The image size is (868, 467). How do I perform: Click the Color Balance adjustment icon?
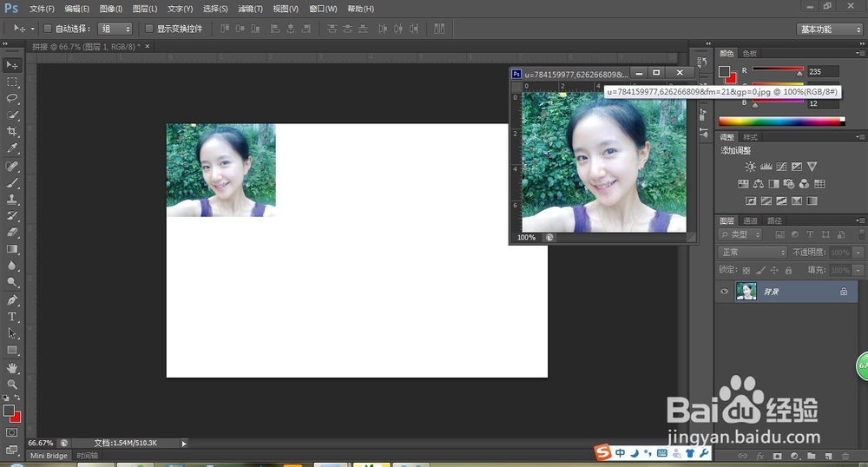(759, 184)
